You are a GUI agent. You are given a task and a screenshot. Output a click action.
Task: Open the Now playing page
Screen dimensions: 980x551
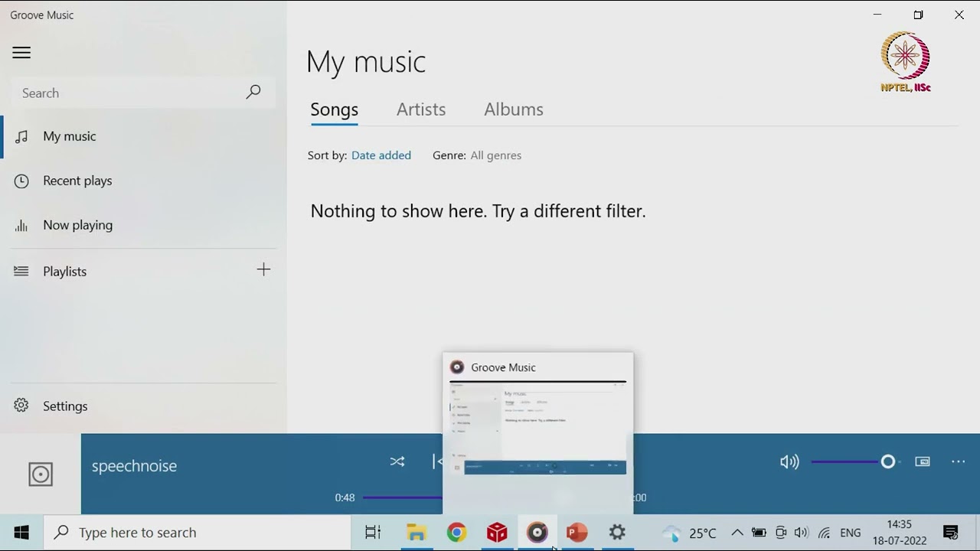click(77, 225)
